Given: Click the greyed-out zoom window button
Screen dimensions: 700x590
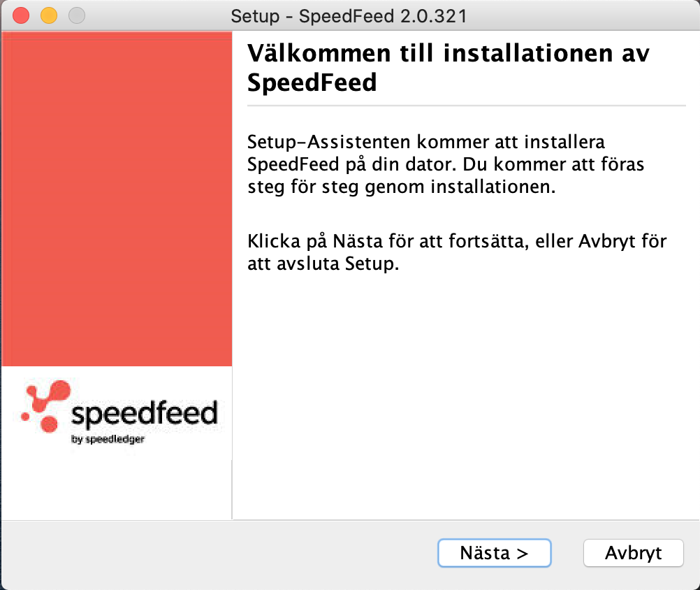Looking at the screenshot, I should click(76, 15).
